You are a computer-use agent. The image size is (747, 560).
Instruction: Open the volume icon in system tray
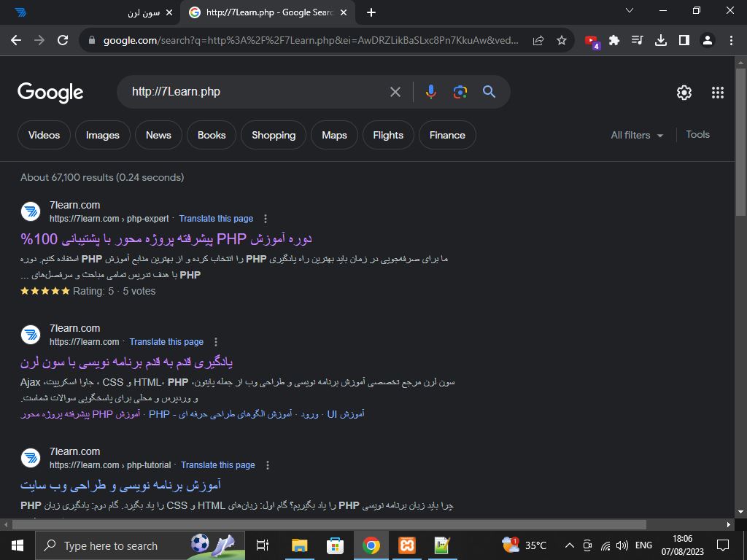click(622, 545)
